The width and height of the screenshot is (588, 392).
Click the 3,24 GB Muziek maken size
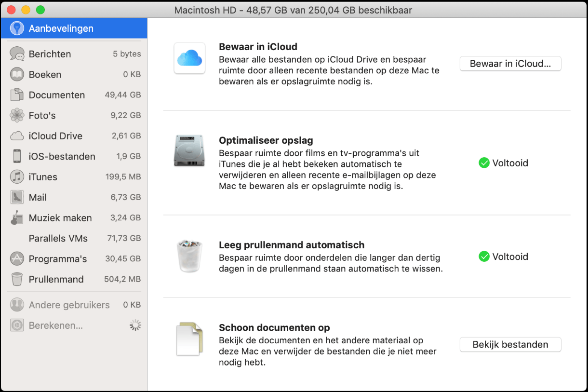point(126,217)
